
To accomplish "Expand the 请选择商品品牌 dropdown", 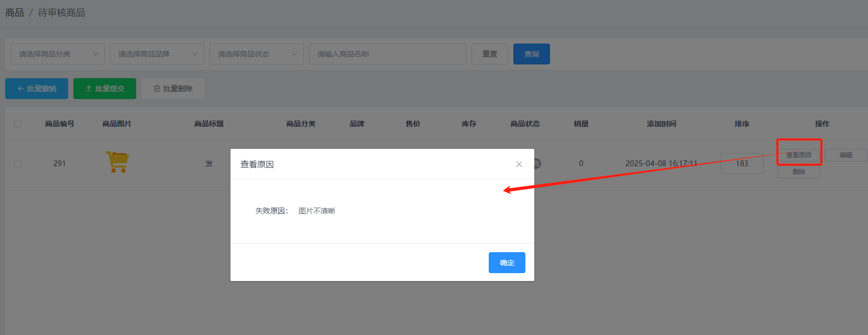I will click(157, 54).
